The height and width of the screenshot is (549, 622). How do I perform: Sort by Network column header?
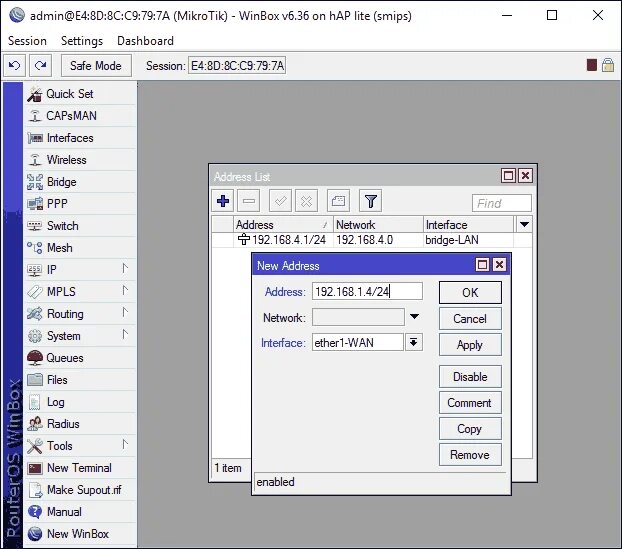pyautogui.click(x=378, y=225)
